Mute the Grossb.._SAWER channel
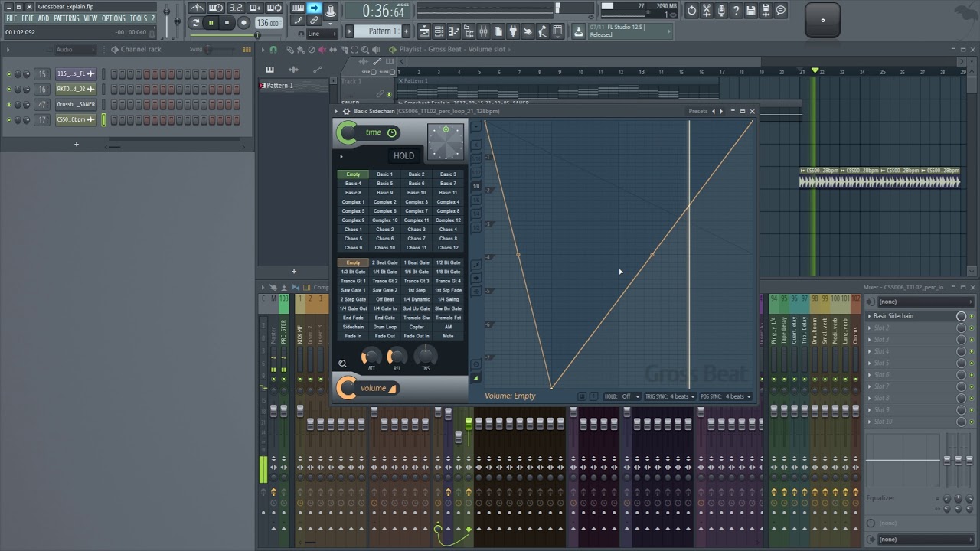 tap(9, 105)
